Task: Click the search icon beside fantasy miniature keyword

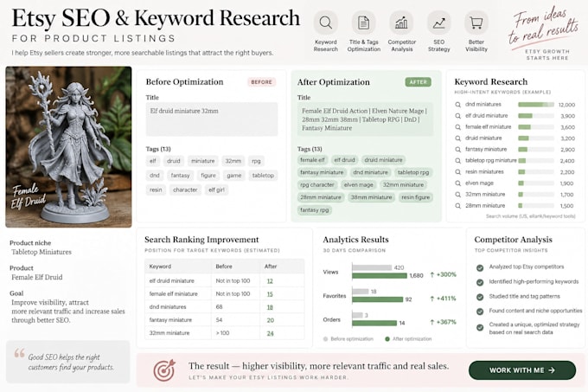Action: (458, 150)
